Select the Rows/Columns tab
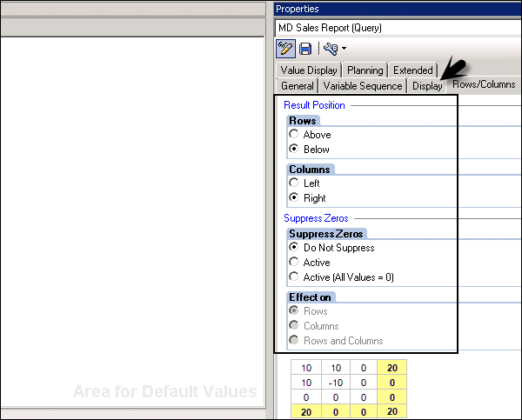 point(484,85)
